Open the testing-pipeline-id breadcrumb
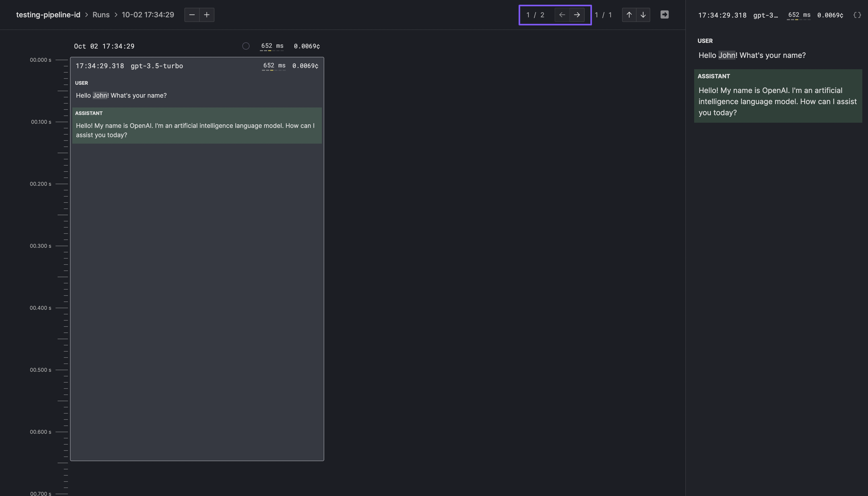 48,15
